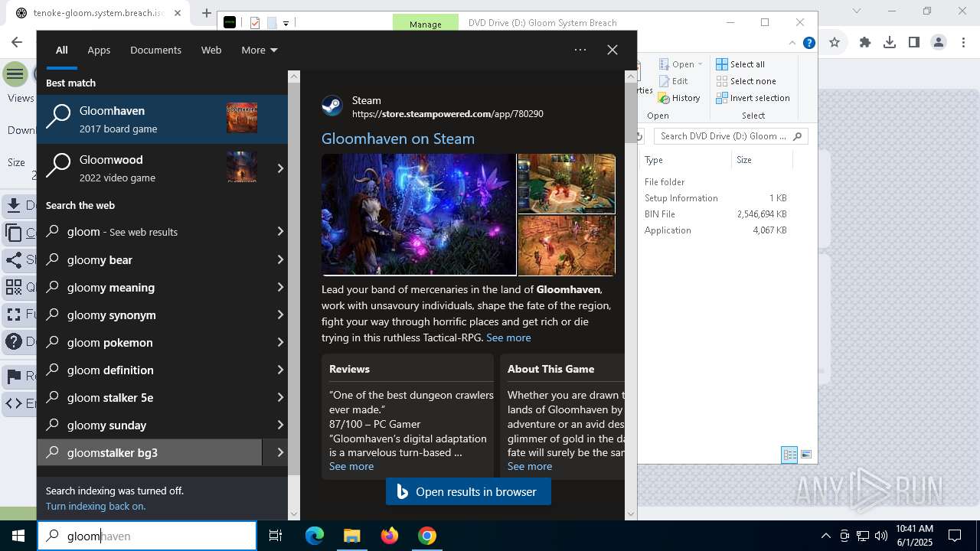Open a new Chrome tab
The height and width of the screenshot is (551, 980).
(x=207, y=13)
